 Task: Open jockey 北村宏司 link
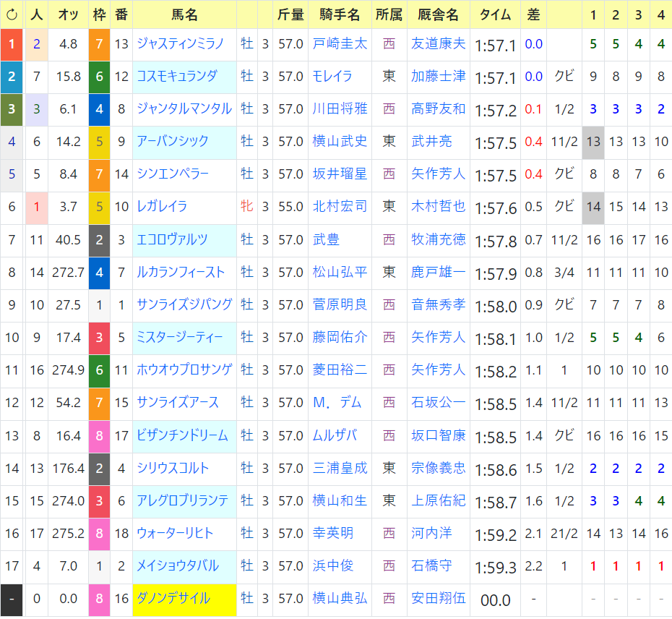click(340, 207)
